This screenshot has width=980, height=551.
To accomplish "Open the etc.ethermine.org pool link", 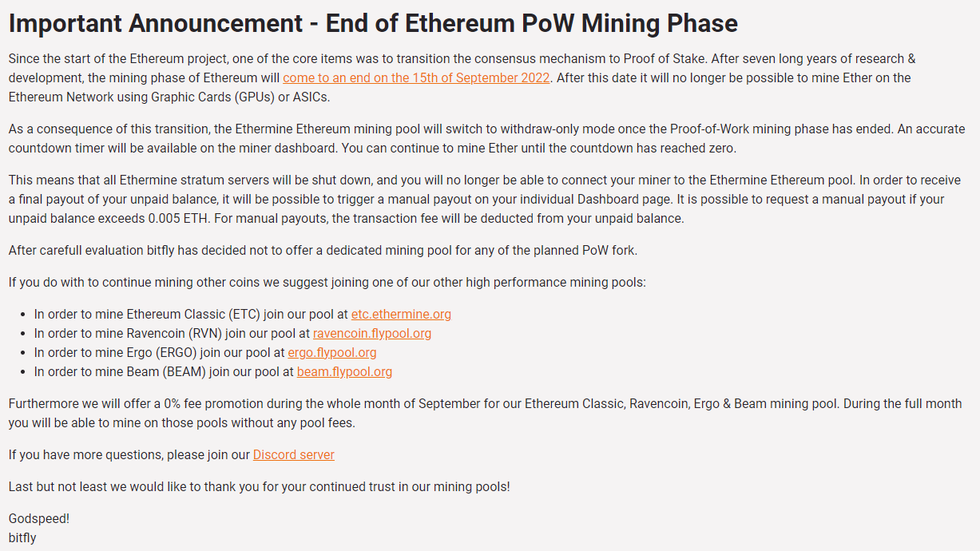I will (x=401, y=315).
